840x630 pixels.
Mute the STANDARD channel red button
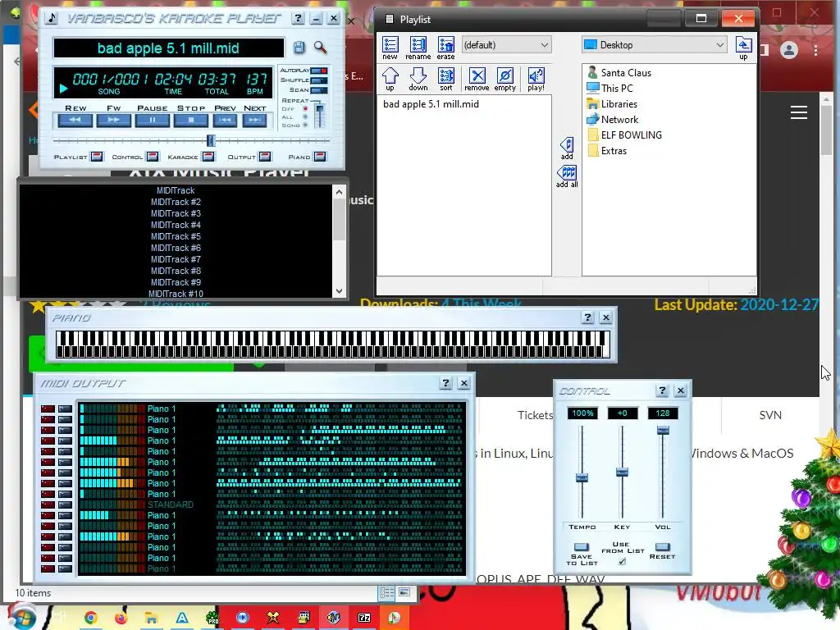pos(48,504)
